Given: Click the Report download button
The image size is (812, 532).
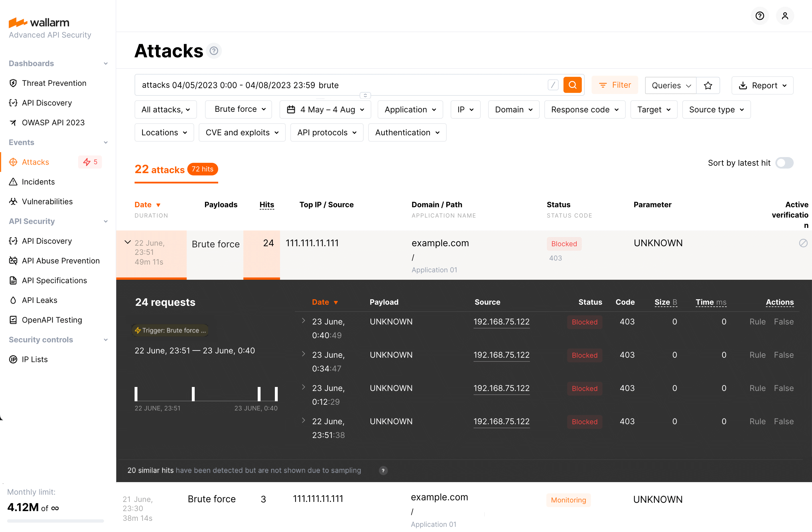Looking at the screenshot, I should 762,85.
